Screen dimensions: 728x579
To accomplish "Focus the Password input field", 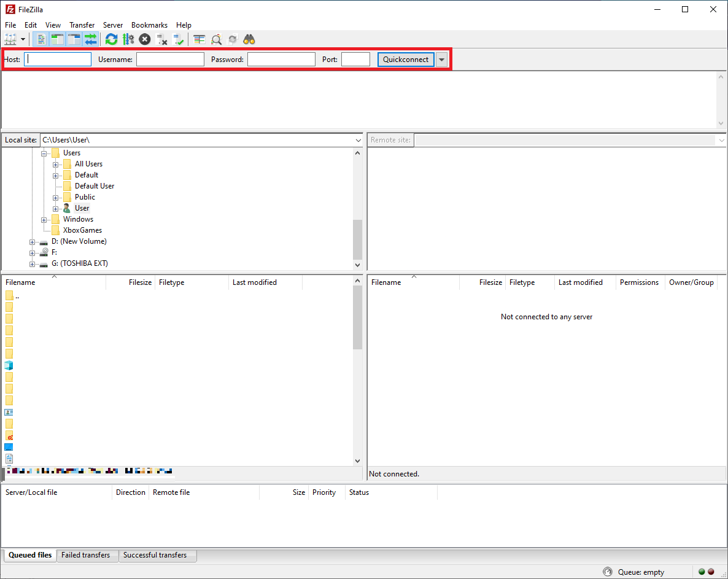I will coord(281,60).
